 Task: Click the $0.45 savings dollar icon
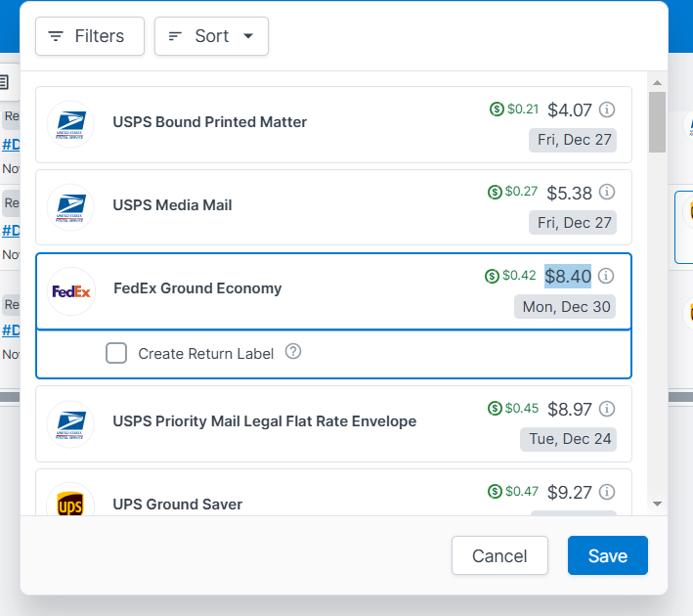[495, 408]
